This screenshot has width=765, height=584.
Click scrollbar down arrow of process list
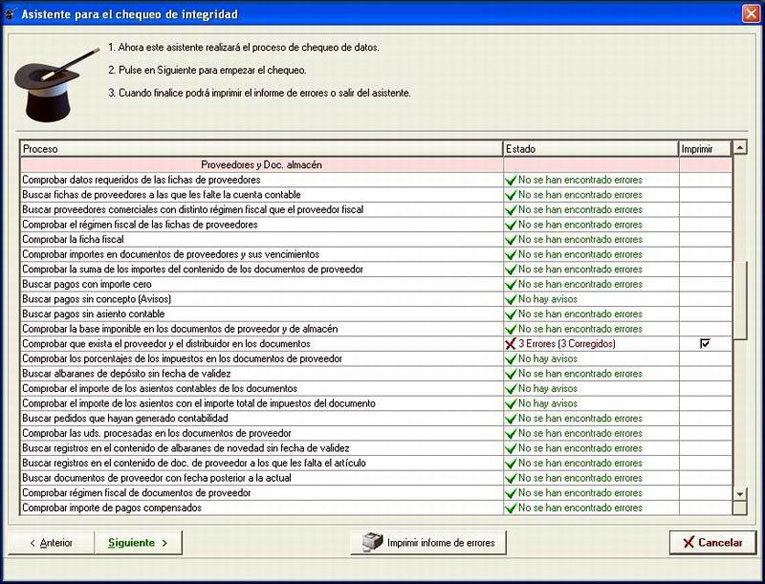coord(740,494)
